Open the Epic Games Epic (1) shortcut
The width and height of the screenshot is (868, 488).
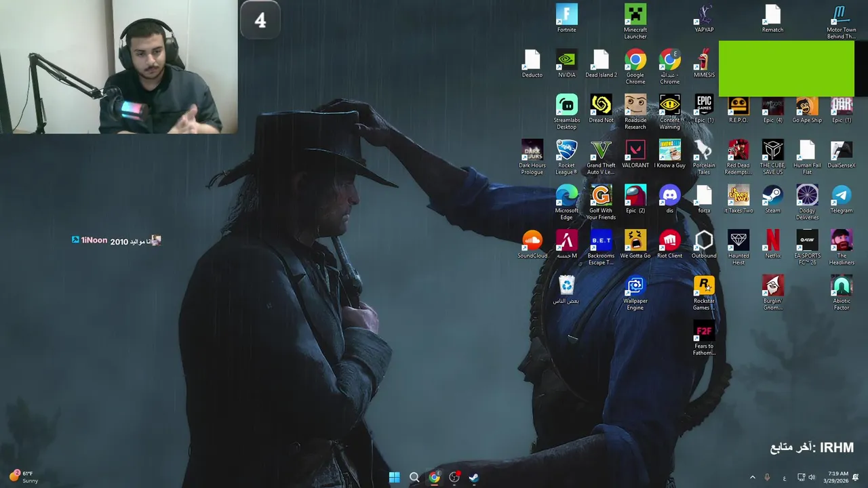click(x=704, y=109)
